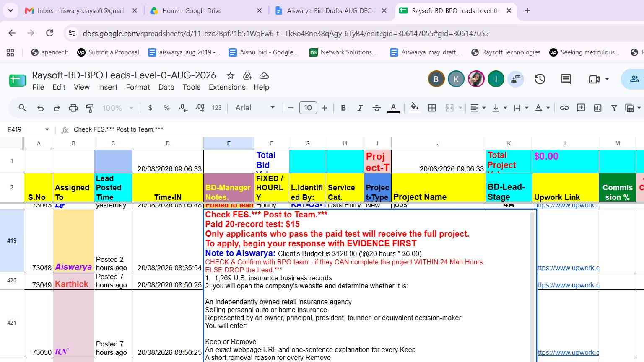Select the paint format tool
This screenshot has width=644, height=362.
[x=89, y=108]
